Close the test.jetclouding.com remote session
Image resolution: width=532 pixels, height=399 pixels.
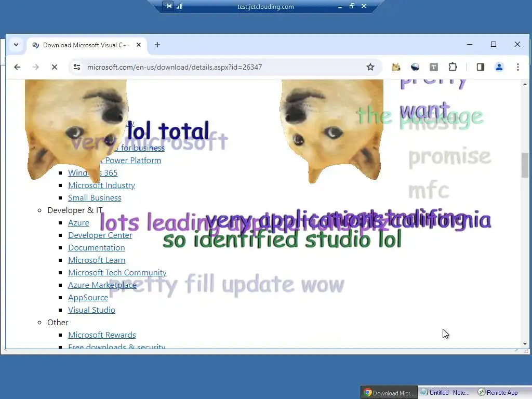364,6
